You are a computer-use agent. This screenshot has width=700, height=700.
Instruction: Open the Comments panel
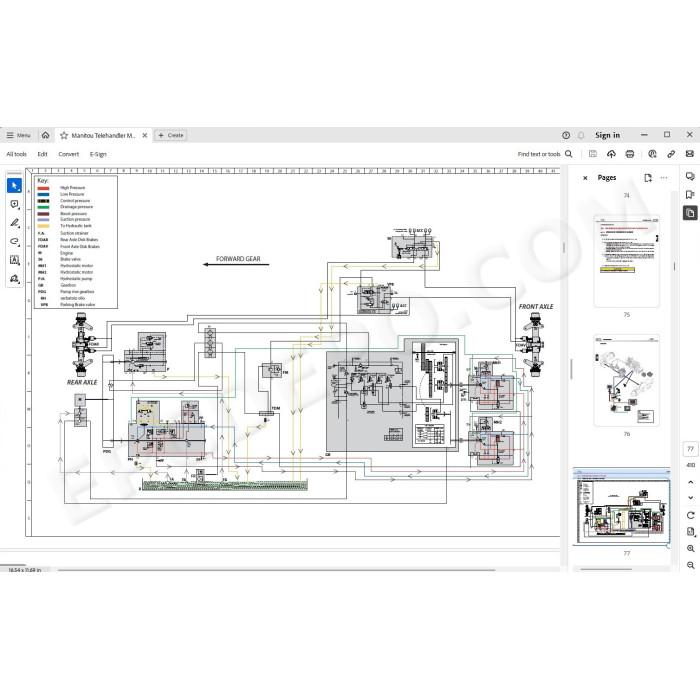pos(690,176)
